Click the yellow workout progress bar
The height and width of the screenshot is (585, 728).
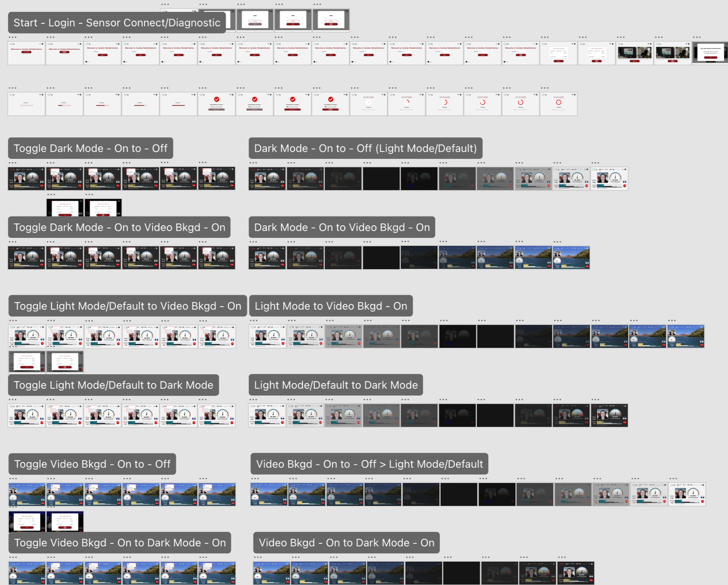(x=258, y=186)
